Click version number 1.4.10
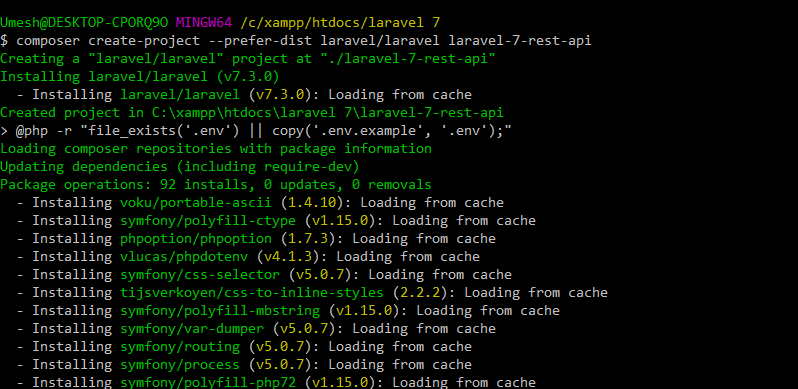Viewport: 798px width, 389px height. click(x=312, y=203)
